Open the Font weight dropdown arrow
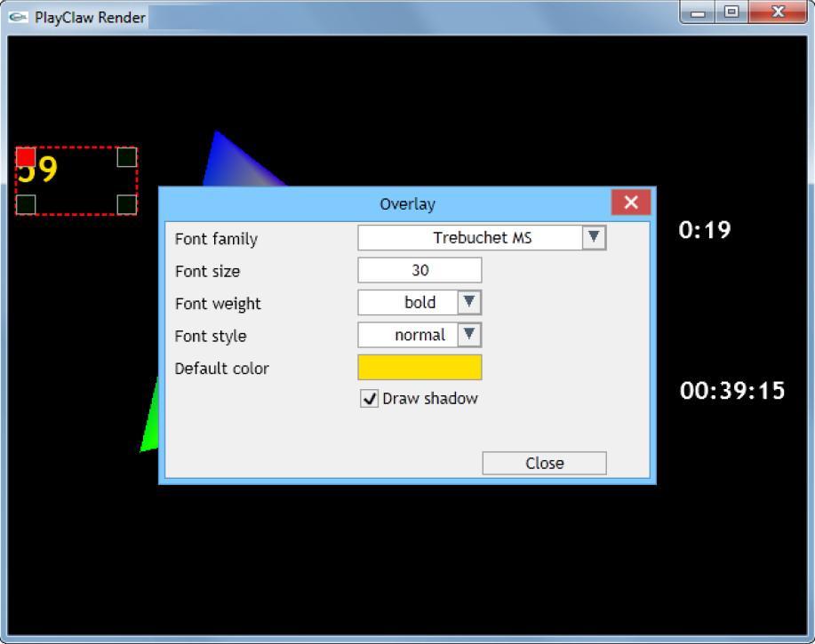The image size is (815, 644). coord(468,302)
